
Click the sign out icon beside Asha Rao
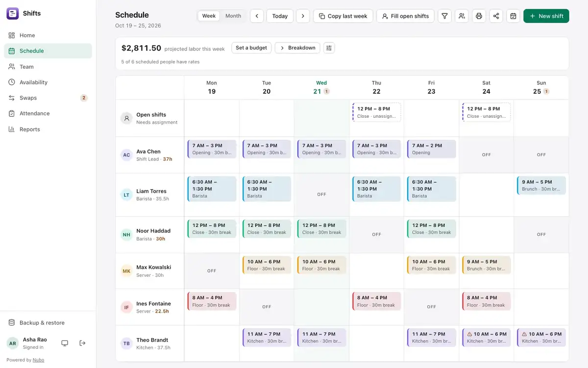82,343
